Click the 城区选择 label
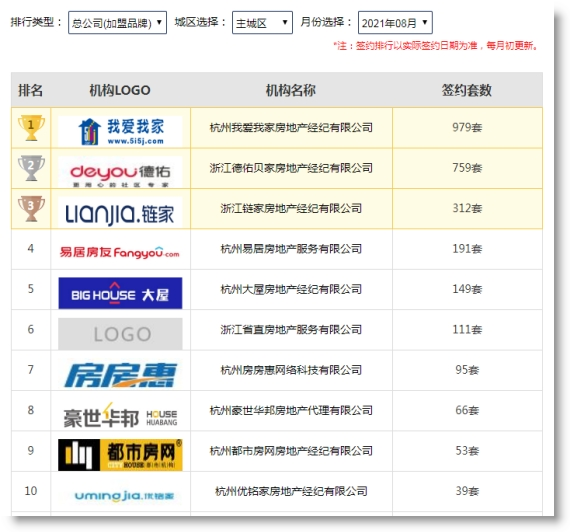Screen dimensions: 570x532 pos(200,22)
